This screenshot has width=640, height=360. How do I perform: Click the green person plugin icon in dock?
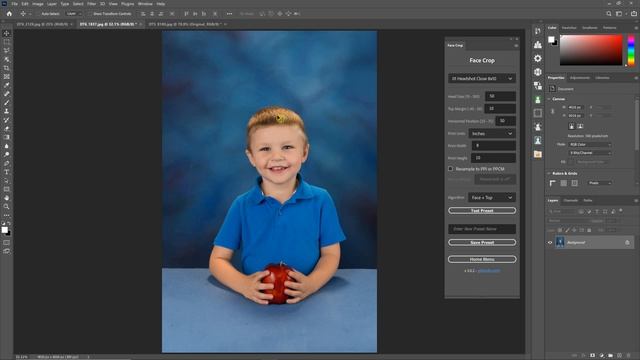tap(538, 100)
